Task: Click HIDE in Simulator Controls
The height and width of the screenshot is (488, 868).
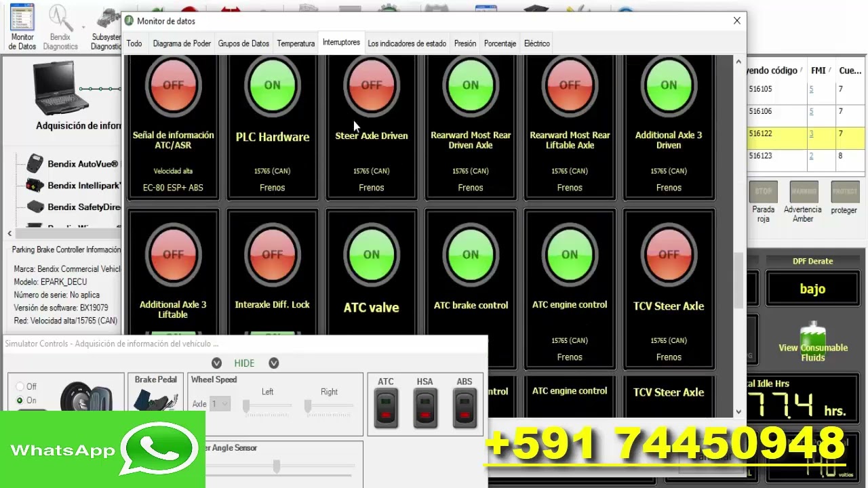Action: click(x=244, y=363)
